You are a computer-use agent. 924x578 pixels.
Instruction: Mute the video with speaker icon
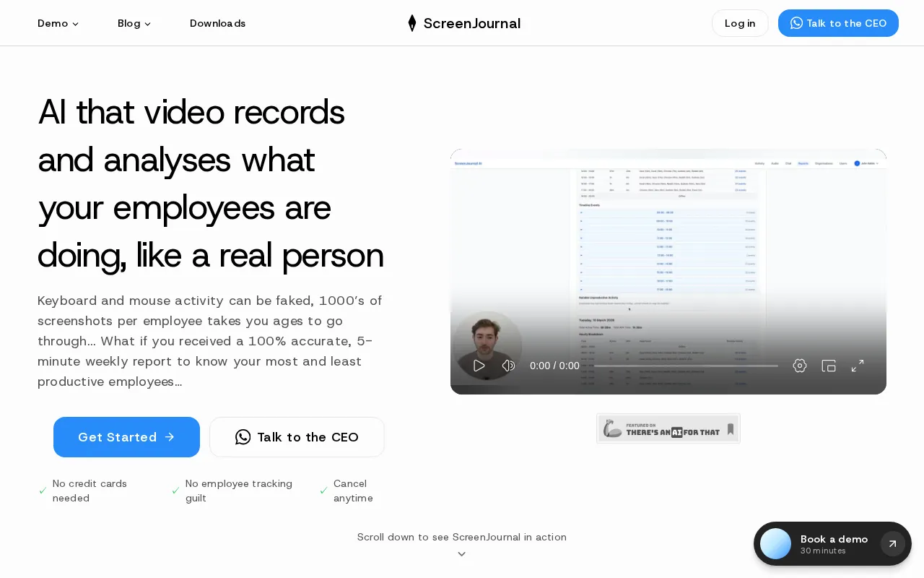click(x=508, y=366)
